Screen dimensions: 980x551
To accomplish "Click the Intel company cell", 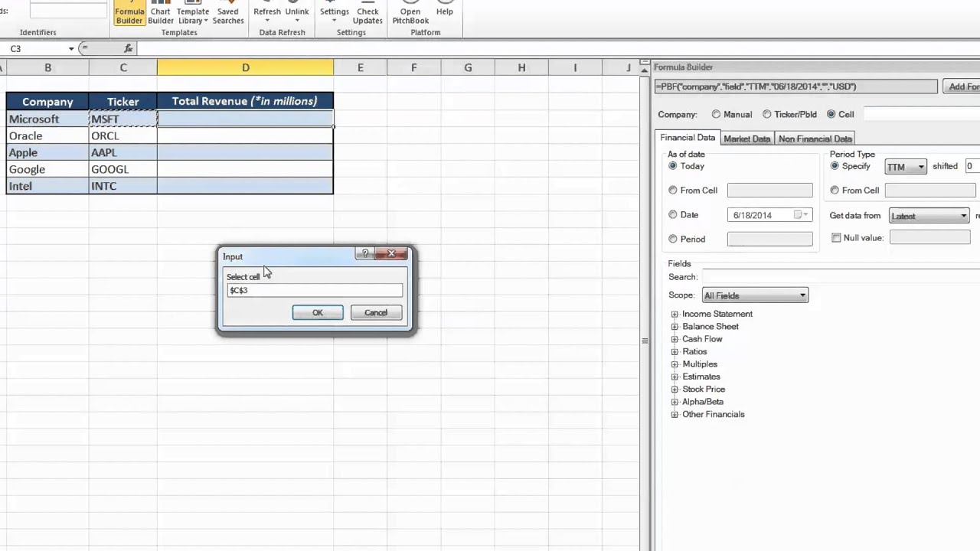I will 47,186.
